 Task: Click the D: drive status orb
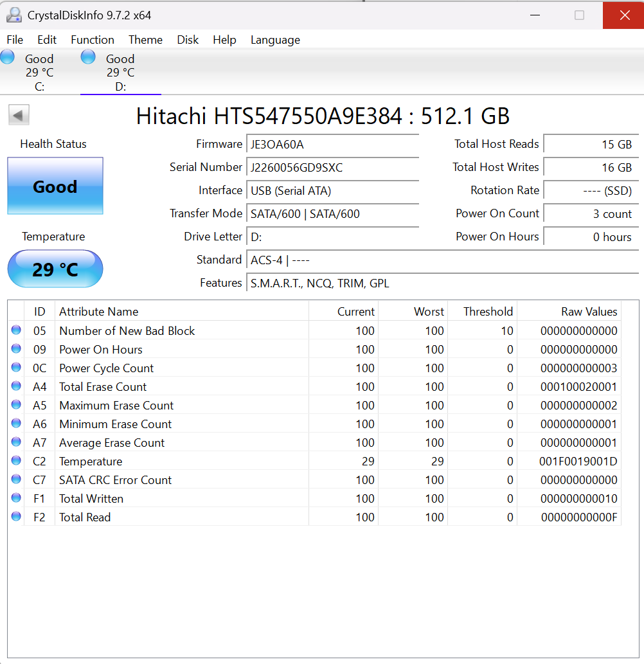click(x=88, y=57)
